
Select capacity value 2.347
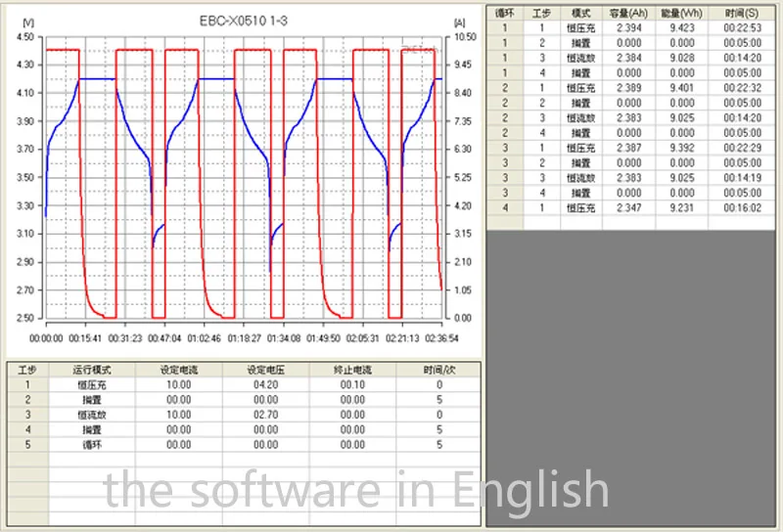[629, 207]
